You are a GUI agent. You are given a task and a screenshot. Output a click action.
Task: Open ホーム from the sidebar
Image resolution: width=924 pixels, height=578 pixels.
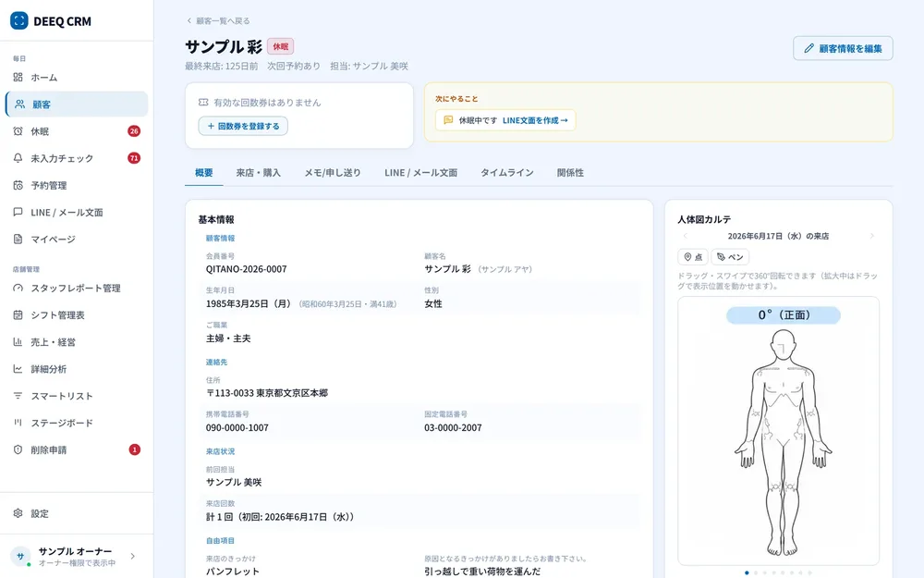click(77, 78)
